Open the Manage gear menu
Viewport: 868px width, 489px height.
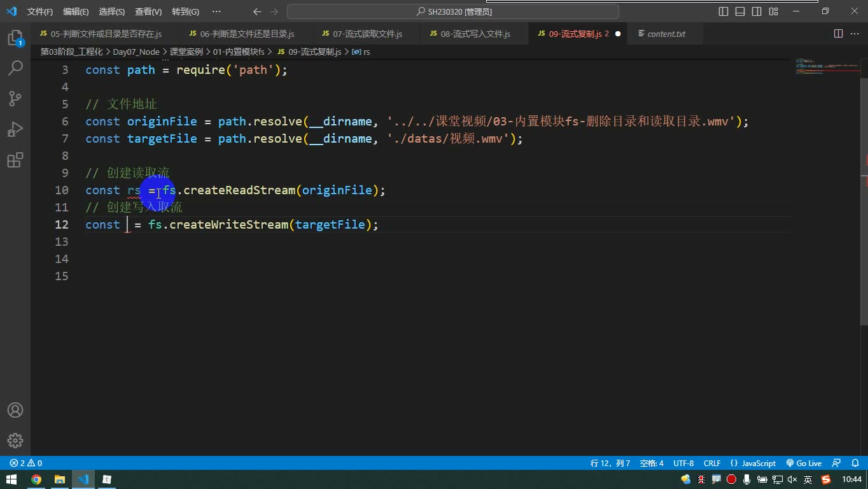coord(15,441)
